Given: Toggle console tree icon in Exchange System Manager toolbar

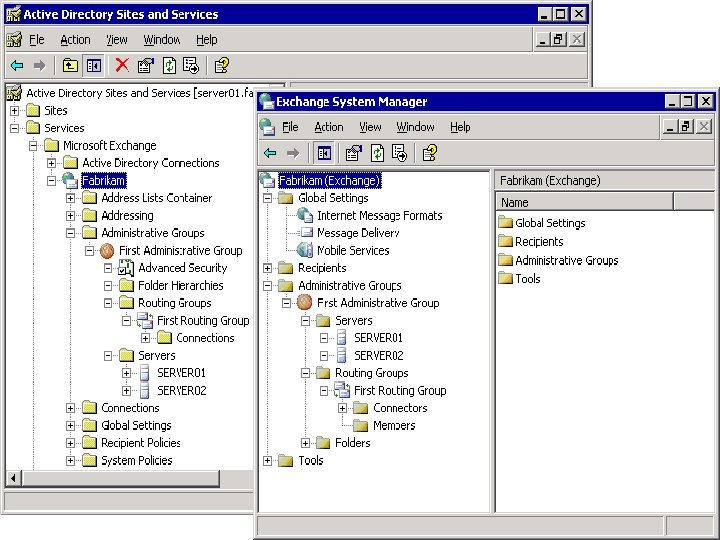Looking at the screenshot, I should (324, 153).
